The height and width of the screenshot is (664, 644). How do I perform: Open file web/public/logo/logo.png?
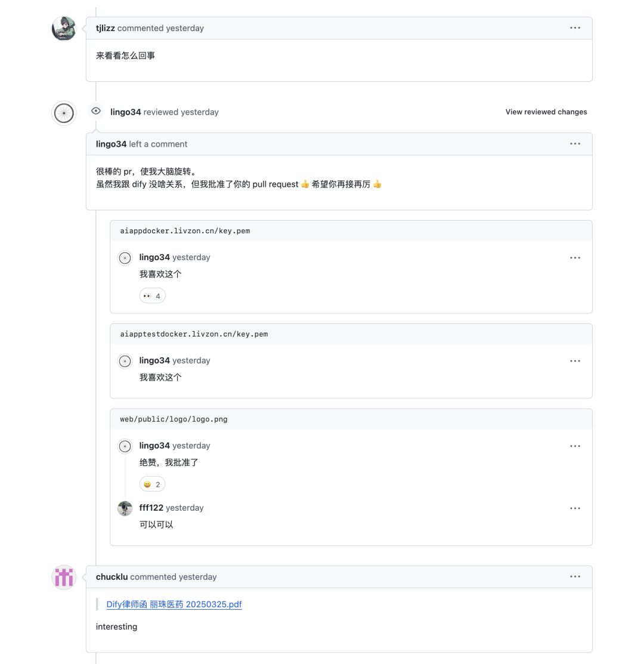click(x=174, y=419)
